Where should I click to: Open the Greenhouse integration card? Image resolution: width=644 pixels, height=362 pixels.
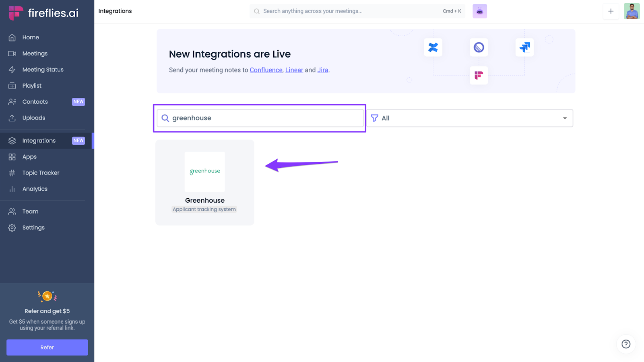coord(205,182)
